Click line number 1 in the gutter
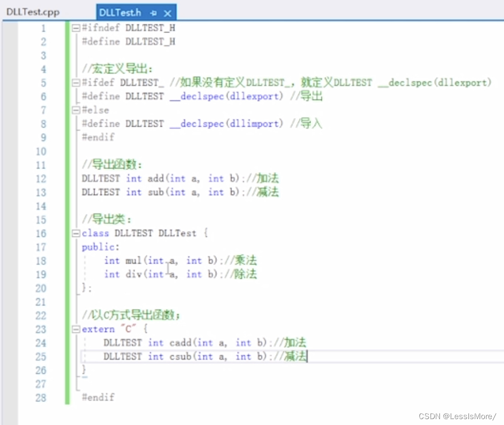This screenshot has width=504, height=425. pyautogui.click(x=43, y=28)
